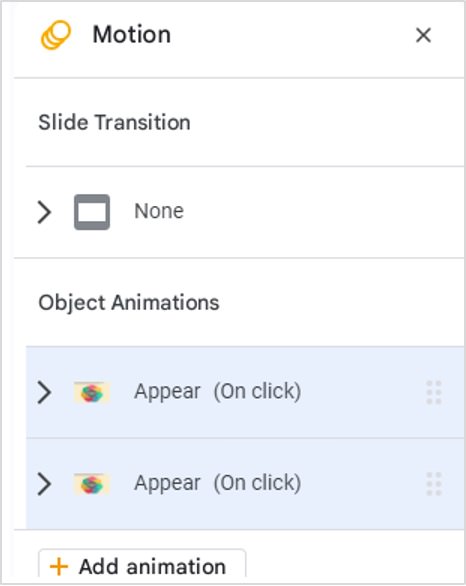Click the orange plus icon for adding animation
This screenshot has width=466, height=586.
59,567
